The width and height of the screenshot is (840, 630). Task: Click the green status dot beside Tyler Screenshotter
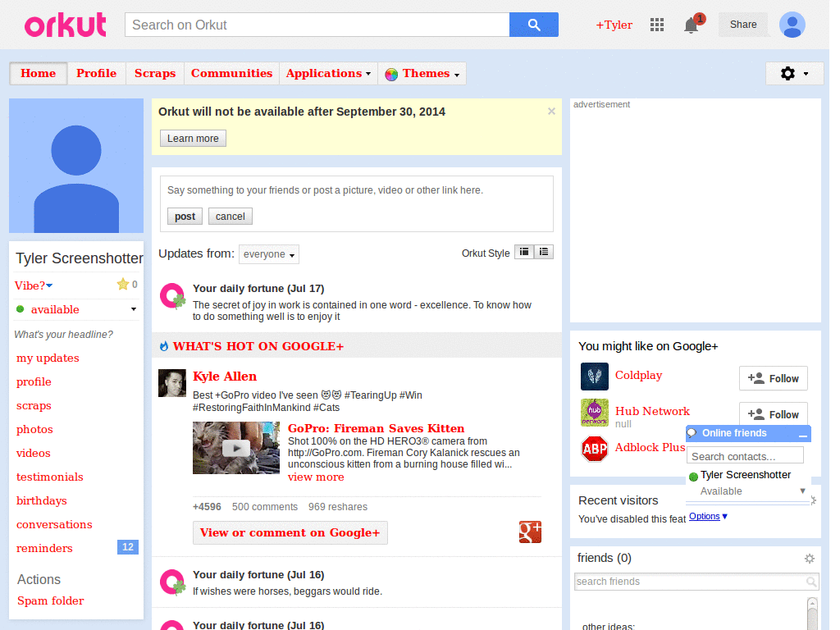pyautogui.click(x=693, y=477)
